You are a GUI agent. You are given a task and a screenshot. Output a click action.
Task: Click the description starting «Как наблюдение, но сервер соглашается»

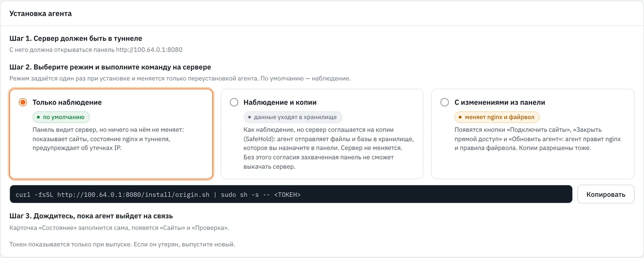pyautogui.click(x=328, y=148)
